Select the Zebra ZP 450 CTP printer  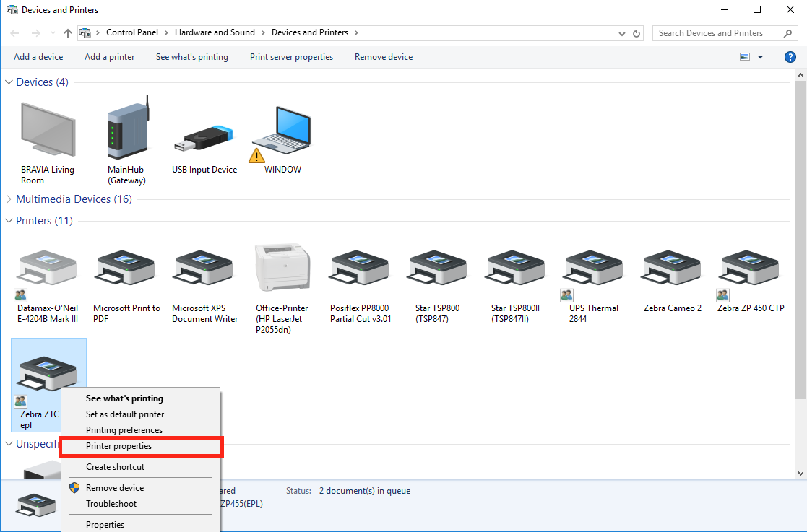(749, 268)
